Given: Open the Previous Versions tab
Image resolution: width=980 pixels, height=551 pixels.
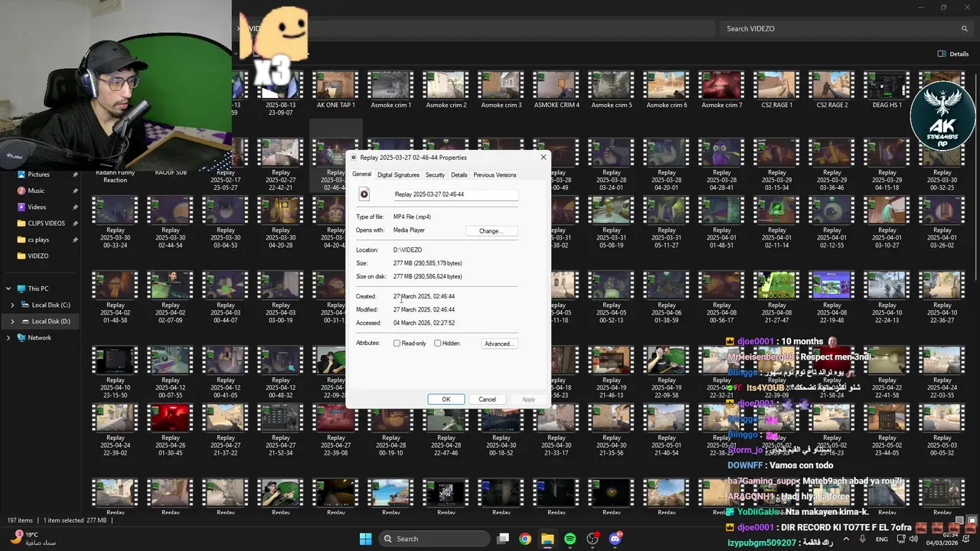Looking at the screenshot, I should (x=495, y=174).
